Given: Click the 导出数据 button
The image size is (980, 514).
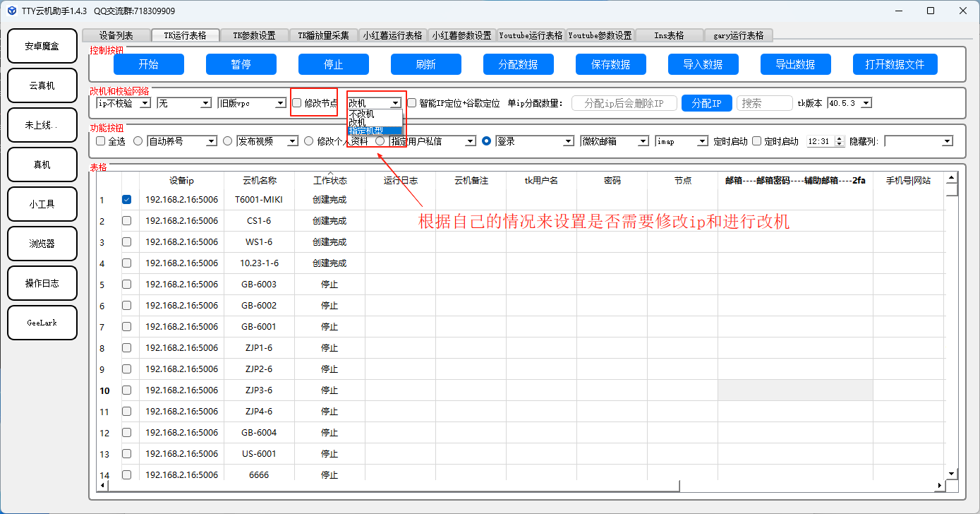Looking at the screenshot, I should [795, 64].
